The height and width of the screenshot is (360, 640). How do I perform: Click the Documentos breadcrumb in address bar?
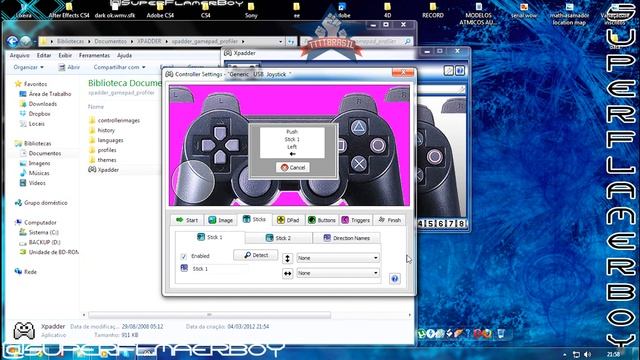click(x=110, y=41)
